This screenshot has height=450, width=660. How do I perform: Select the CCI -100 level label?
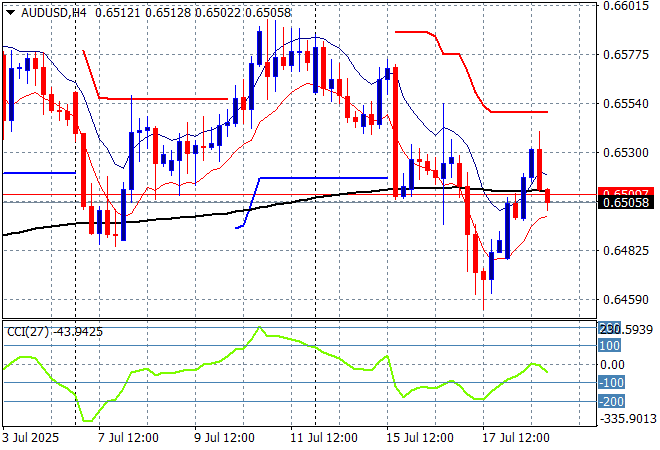[611, 383]
